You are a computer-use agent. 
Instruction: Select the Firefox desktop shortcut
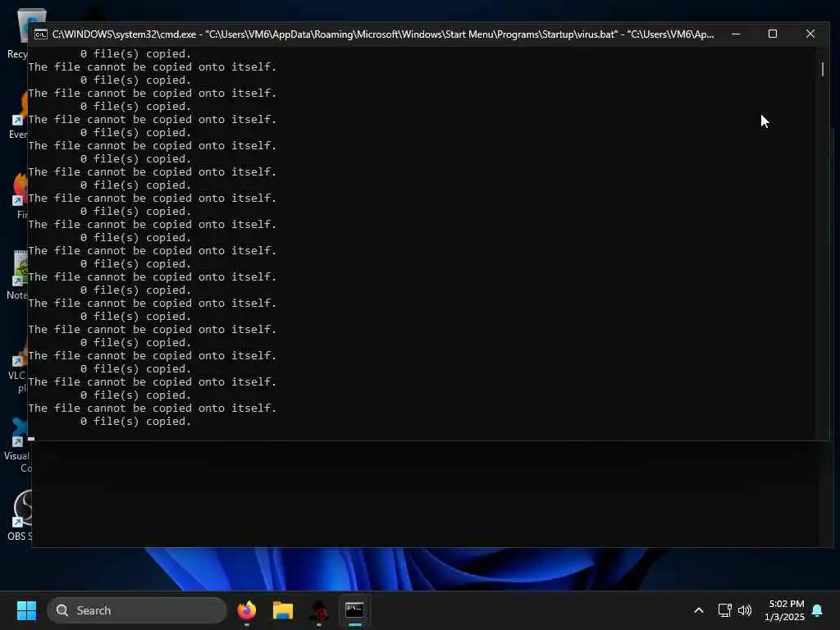click(x=20, y=195)
